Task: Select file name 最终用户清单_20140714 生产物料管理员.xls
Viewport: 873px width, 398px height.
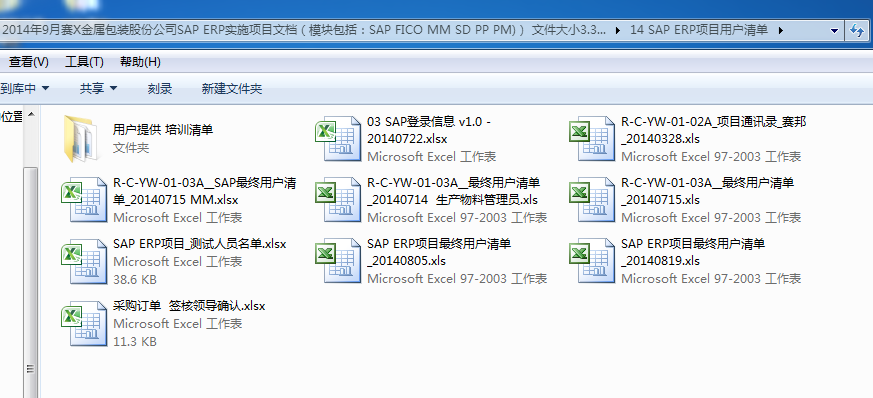Action: 454,191
